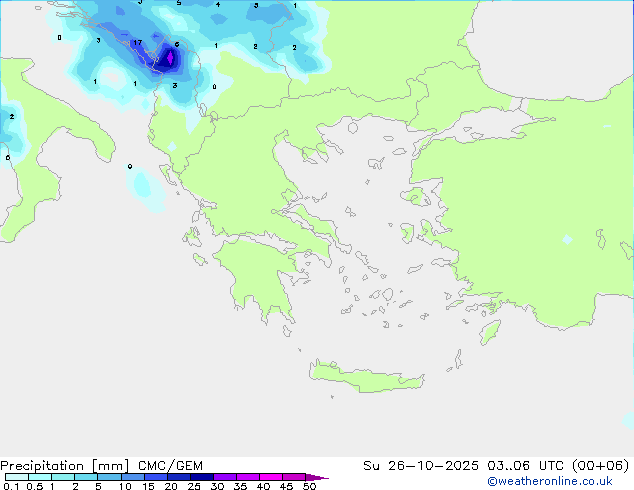The image size is (634, 490).
Task: Click the 10–15 mm legend color swatch
Action: point(132,477)
